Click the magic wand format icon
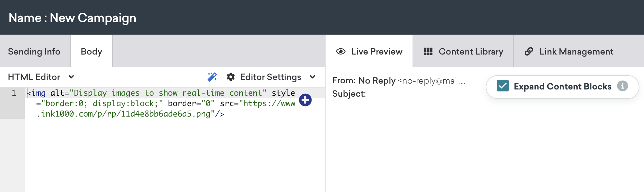 point(212,77)
